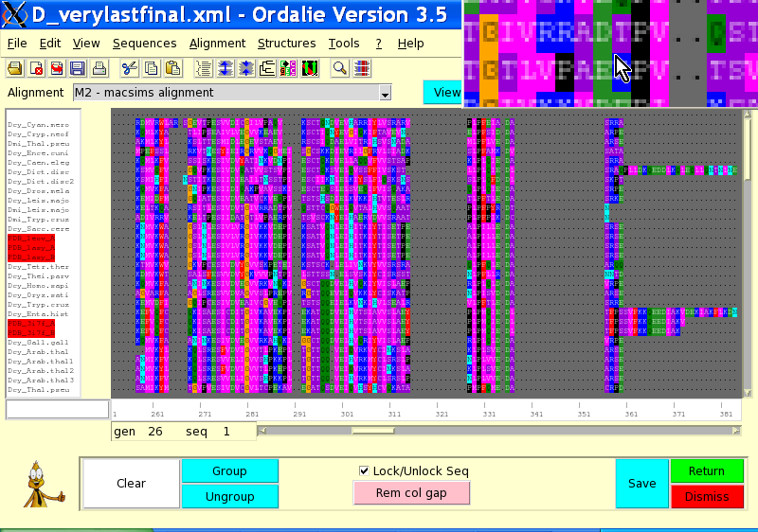Toggle the Lock/Unlock Seq checkbox
Viewport: 758px width, 532px height.
click(365, 470)
